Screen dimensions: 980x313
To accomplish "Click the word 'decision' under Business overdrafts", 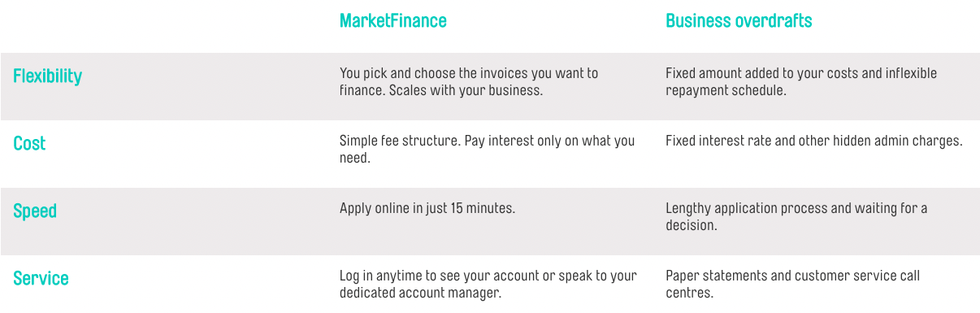I will (x=692, y=225).
